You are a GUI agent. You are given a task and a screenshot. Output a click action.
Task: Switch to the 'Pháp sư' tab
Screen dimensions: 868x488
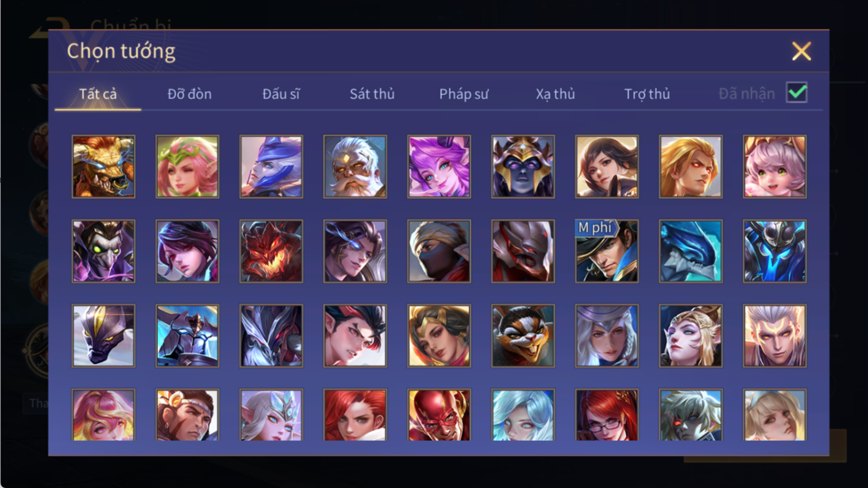464,94
